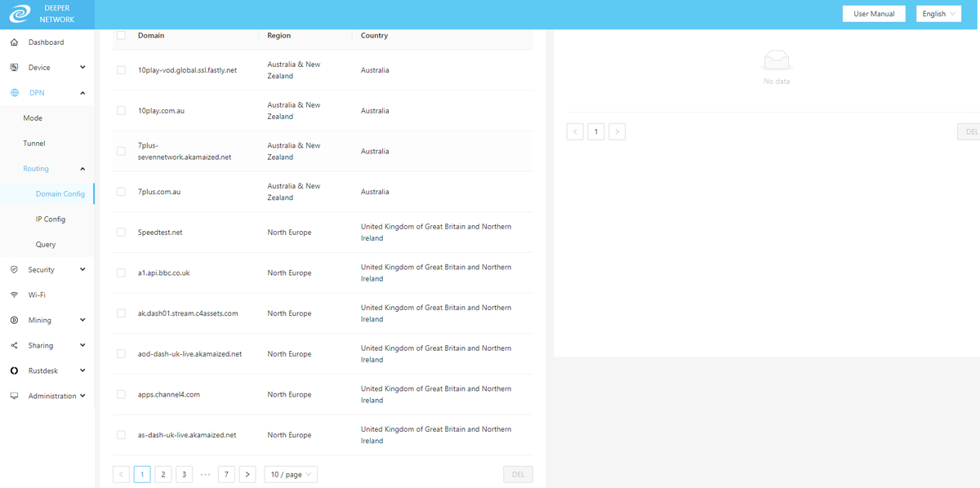Screen dimensions: 980x488
Task: Expand the Administration menu chevron
Action: coord(82,397)
